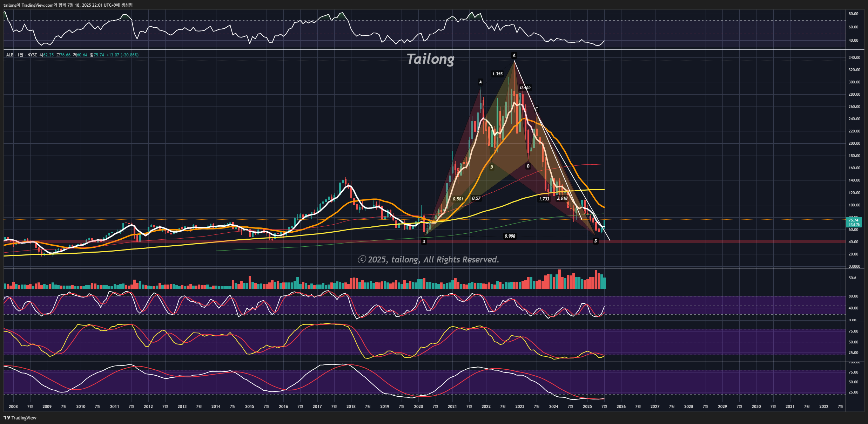Click the header text with TradingView.com
The height and width of the screenshot is (424, 868).
tap(68, 5)
